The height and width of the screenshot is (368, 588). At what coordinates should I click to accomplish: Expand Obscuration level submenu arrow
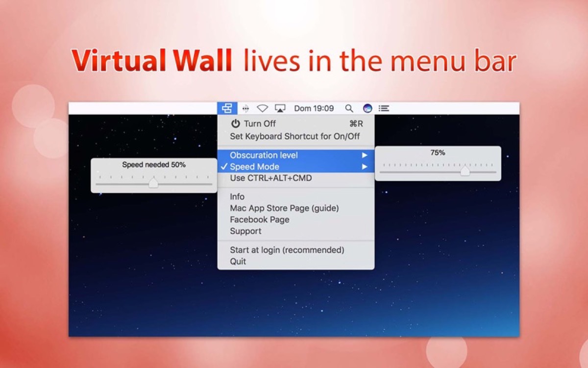pos(365,155)
